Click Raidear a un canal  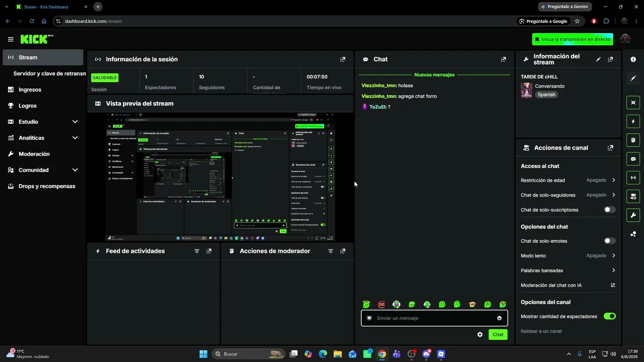(x=541, y=331)
